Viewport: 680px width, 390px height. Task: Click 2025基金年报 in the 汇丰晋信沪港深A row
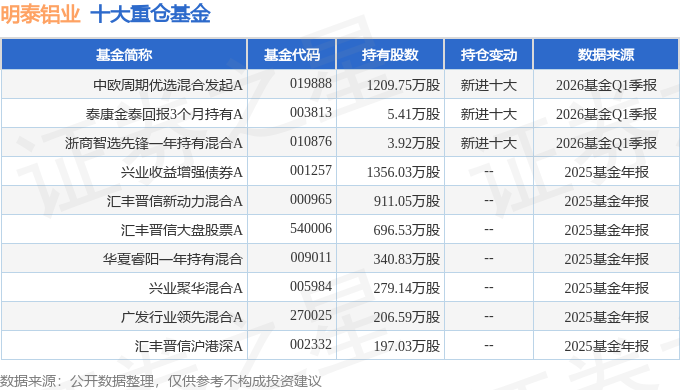(x=606, y=346)
